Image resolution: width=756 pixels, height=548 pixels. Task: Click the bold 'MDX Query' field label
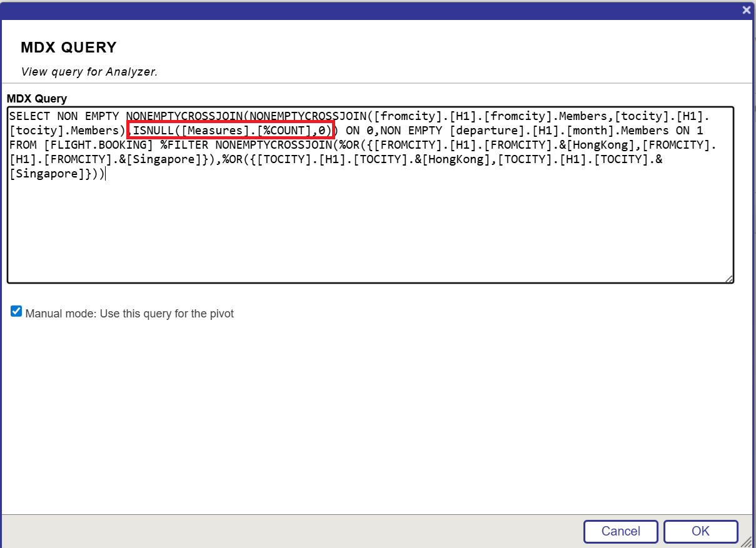click(x=36, y=99)
